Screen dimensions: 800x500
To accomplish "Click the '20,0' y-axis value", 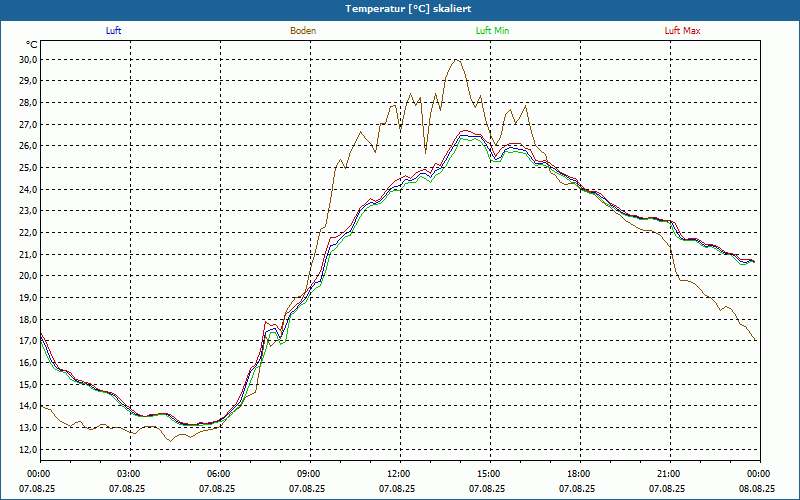I will tap(29, 276).
